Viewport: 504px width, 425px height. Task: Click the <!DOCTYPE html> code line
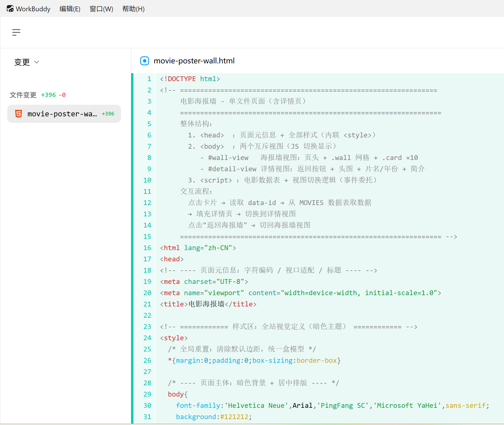coord(190,79)
